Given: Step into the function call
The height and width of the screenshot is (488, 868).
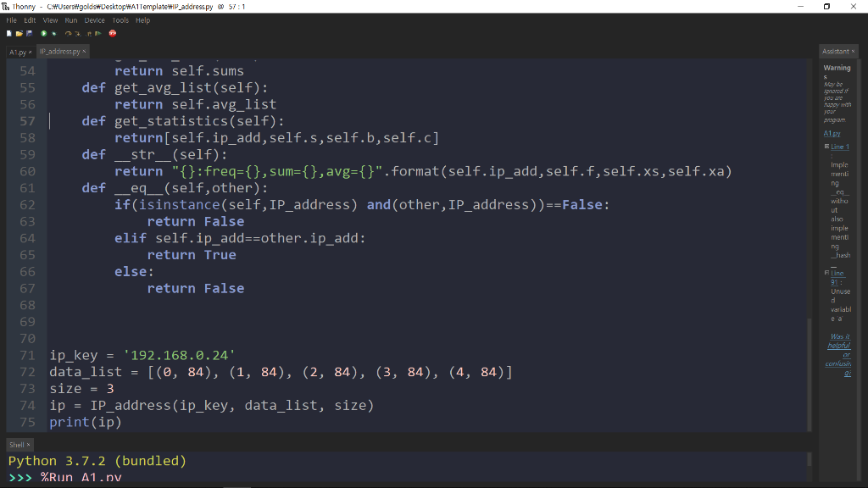Looking at the screenshot, I should pos(78,33).
